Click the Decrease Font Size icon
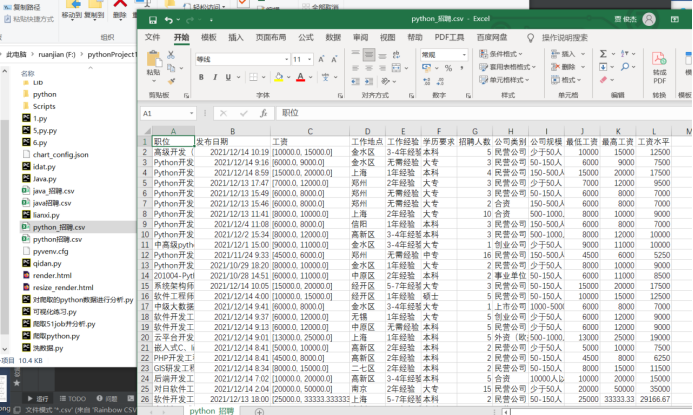This screenshot has width=693, height=415. (x=334, y=59)
